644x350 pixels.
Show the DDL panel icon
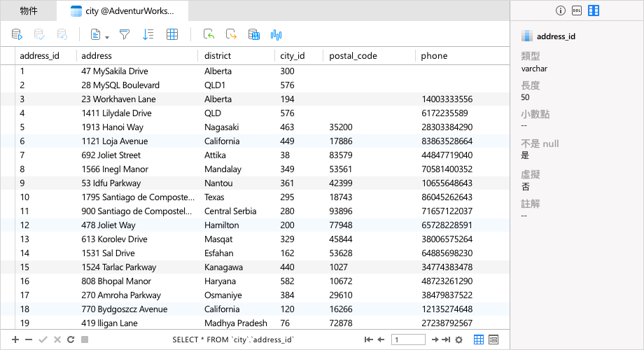click(577, 10)
